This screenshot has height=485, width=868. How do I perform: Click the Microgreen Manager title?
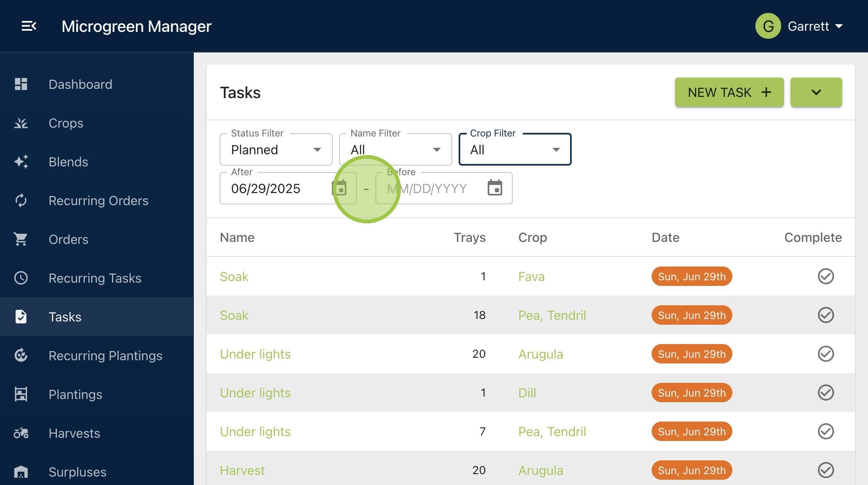(136, 26)
